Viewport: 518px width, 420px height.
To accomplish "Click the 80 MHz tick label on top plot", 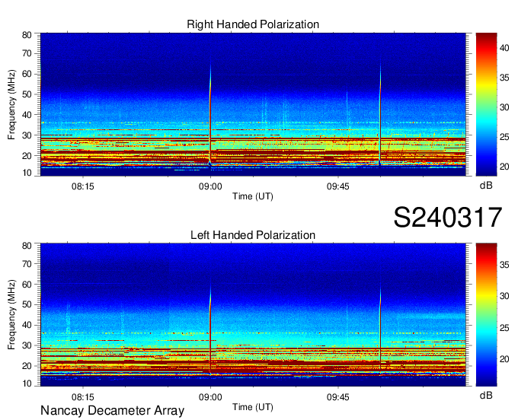I will point(27,35).
